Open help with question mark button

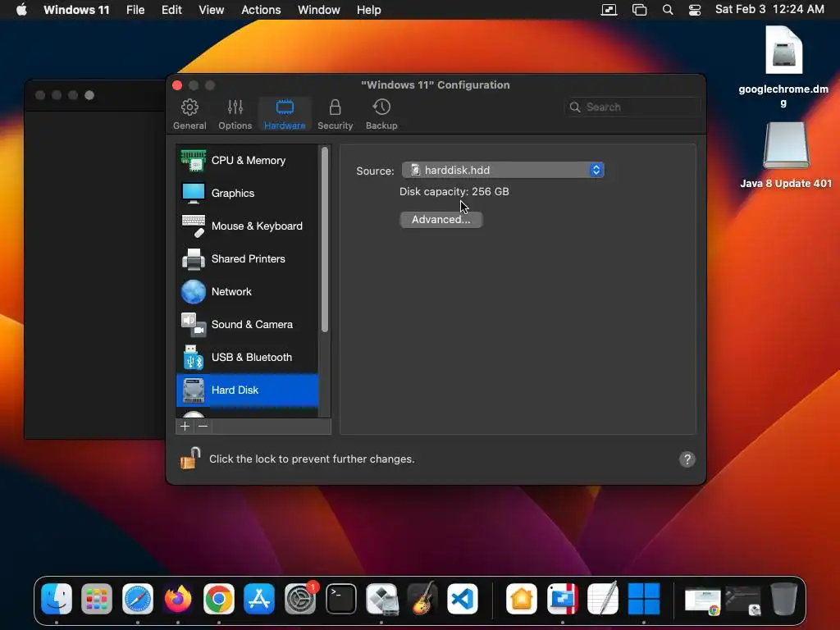pos(687,459)
